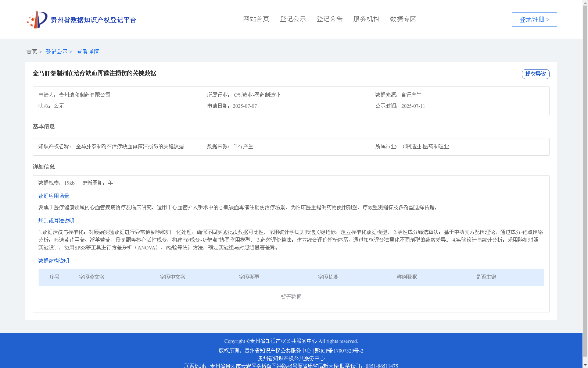Screen dimensions: 588x368
Task: Click the 登录/注册 button
Action: pyautogui.click(x=534, y=20)
